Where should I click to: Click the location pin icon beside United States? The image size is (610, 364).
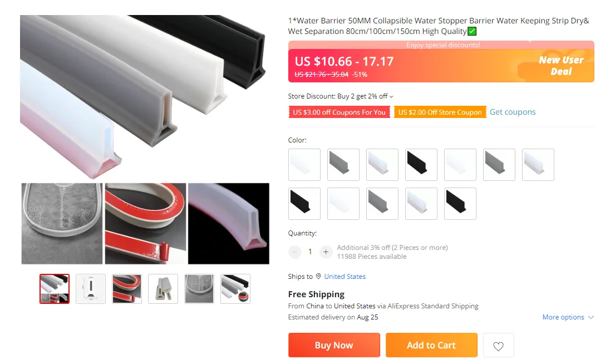tap(318, 276)
